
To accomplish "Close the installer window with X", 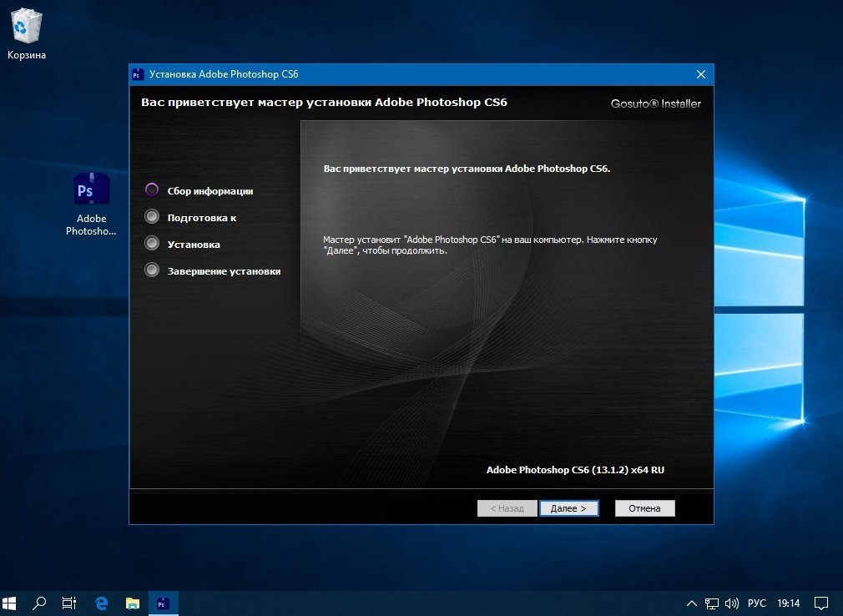I will pos(701,75).
